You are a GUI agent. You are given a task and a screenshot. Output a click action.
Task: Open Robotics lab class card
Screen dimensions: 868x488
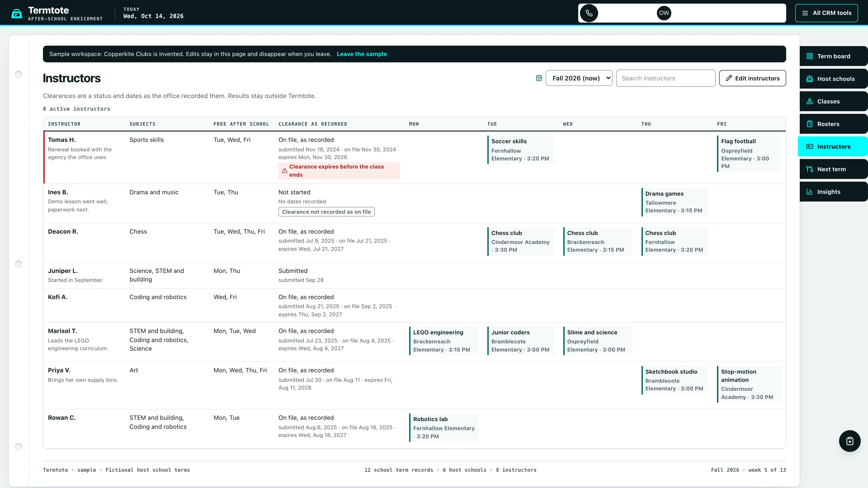(x=443, y=428)
